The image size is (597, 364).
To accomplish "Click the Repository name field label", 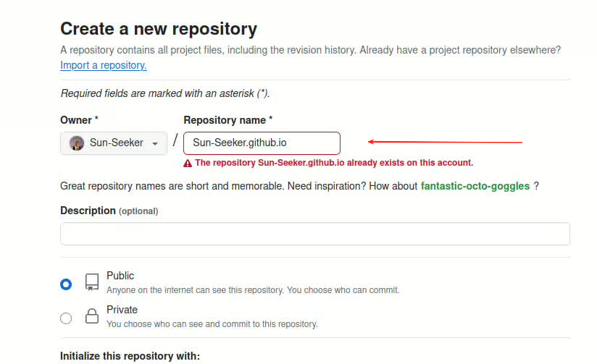I will (x=227, y=120).
